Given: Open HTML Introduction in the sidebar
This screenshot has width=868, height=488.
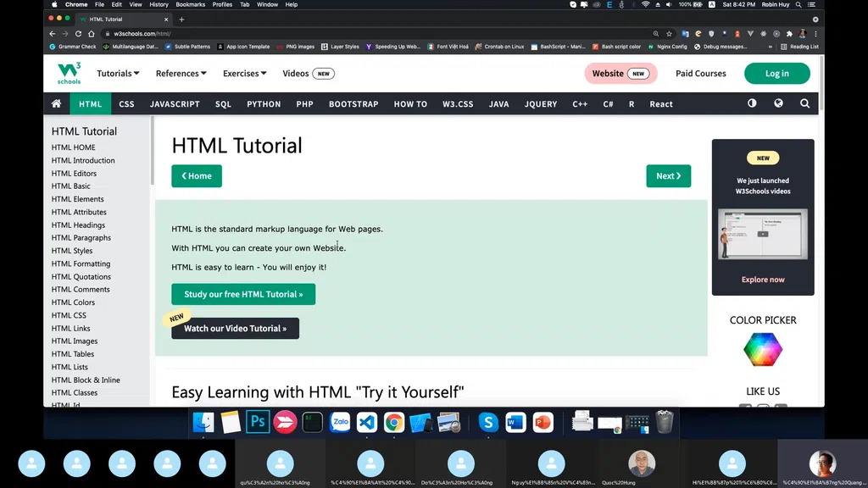Looking at the screenshot, I should [83, 160].
